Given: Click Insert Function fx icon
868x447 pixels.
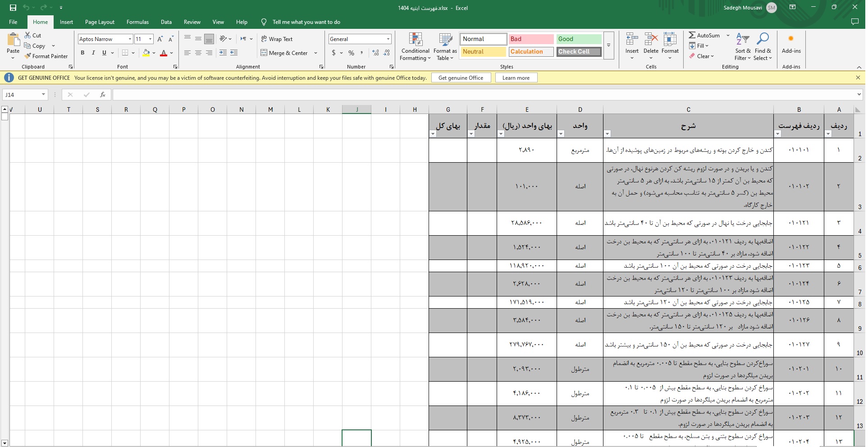Looking at the screenshot, I should tap(103, 95).
